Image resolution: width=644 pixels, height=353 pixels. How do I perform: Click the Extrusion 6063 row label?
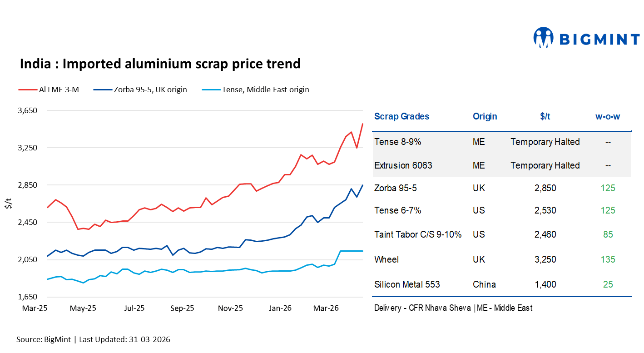click(x=403, y=165)
